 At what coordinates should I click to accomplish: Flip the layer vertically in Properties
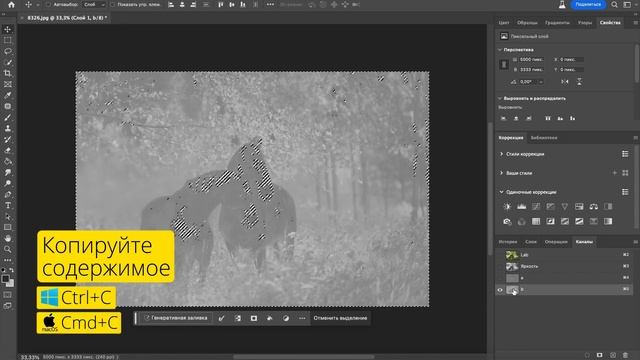[579, 82]
